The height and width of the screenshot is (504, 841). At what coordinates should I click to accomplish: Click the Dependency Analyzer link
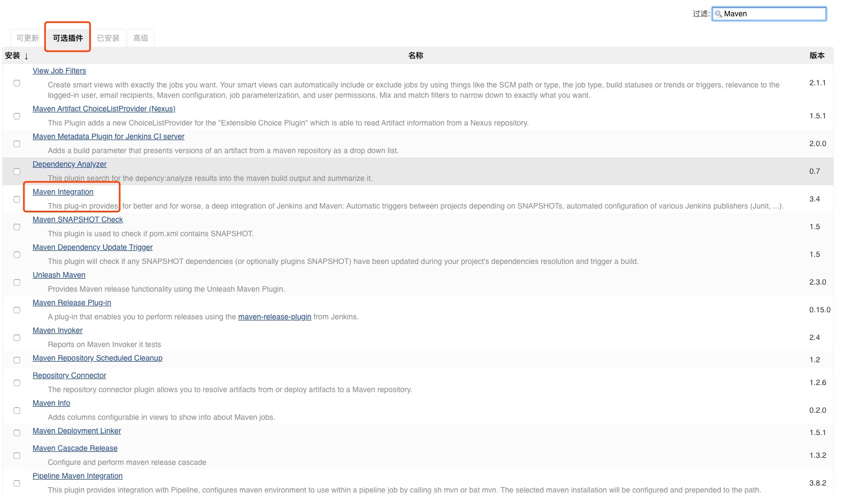[x=70, y=164]
